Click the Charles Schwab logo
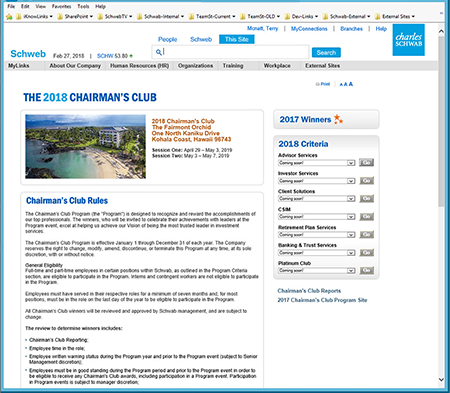The width and height of the screenshot is (450, 393). click(x=409, y=40)
